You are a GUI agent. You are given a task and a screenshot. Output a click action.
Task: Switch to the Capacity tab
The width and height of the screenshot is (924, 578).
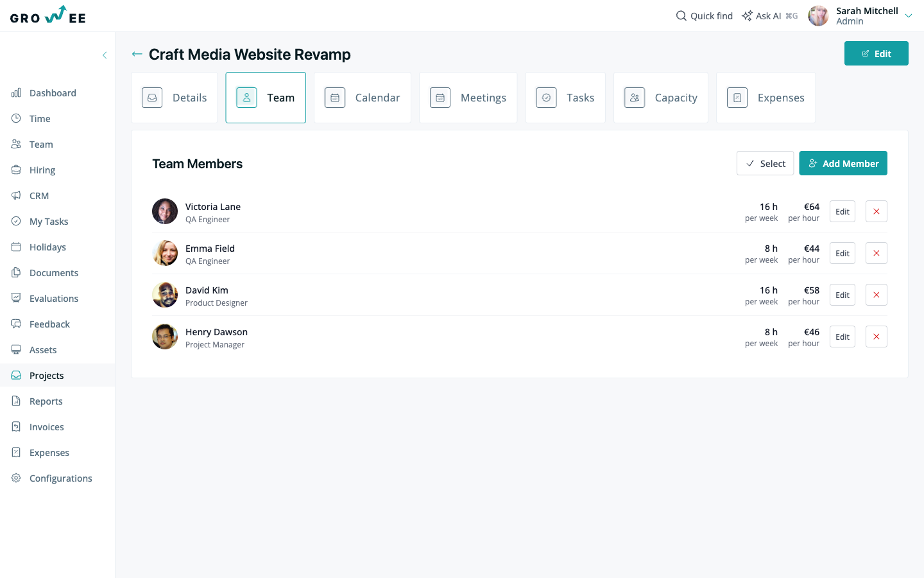[661, 98]
